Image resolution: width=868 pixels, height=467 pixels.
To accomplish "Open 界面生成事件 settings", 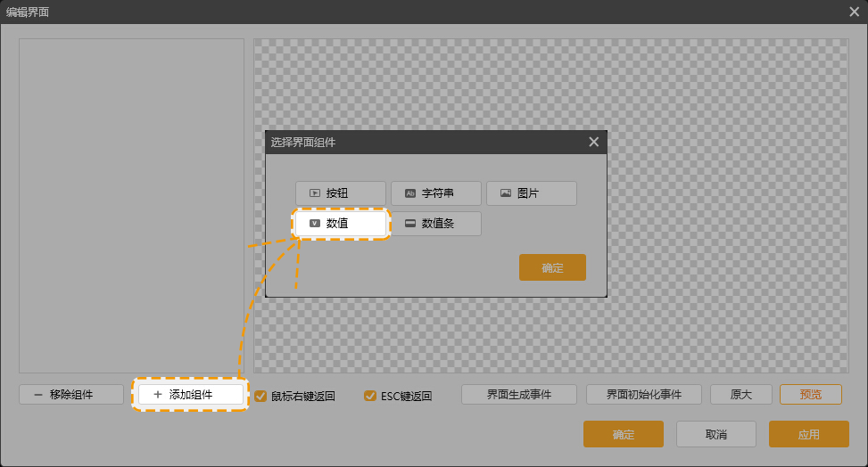I will pos(519,394).
